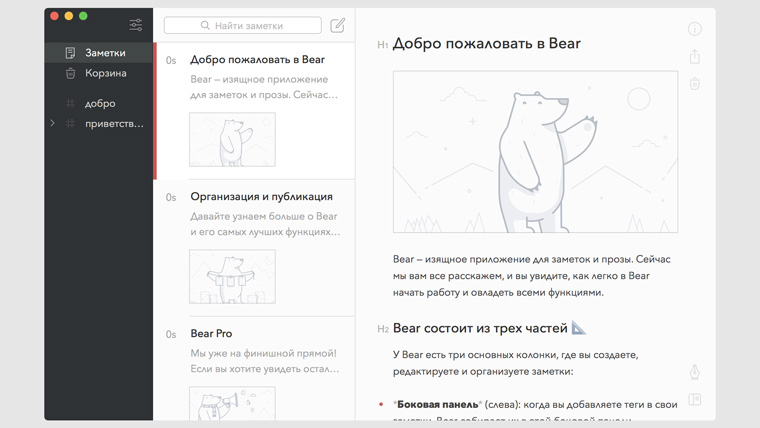Screen dimensions: 760x428
Task: Click the H1 marker beside title
Action: [382, 45]
